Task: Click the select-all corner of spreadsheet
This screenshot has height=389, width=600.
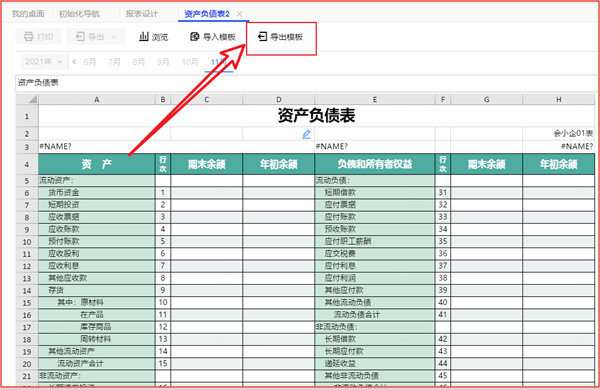Action: pos(27,99)
